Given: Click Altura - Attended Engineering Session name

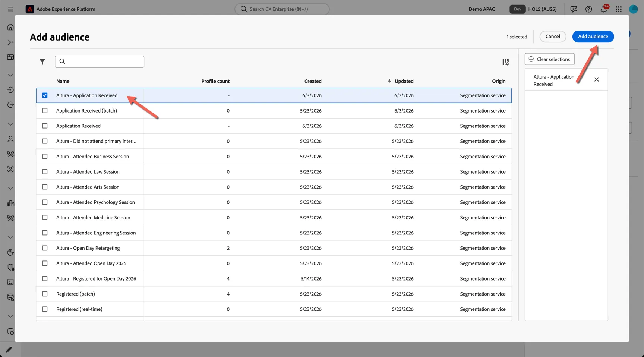Looking at the screenshot, I should click(96, 233).
